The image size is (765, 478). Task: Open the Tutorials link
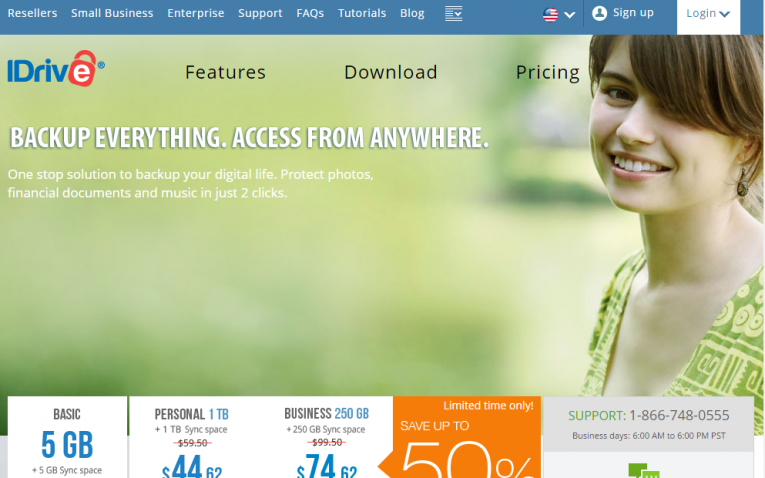[362, 13]
